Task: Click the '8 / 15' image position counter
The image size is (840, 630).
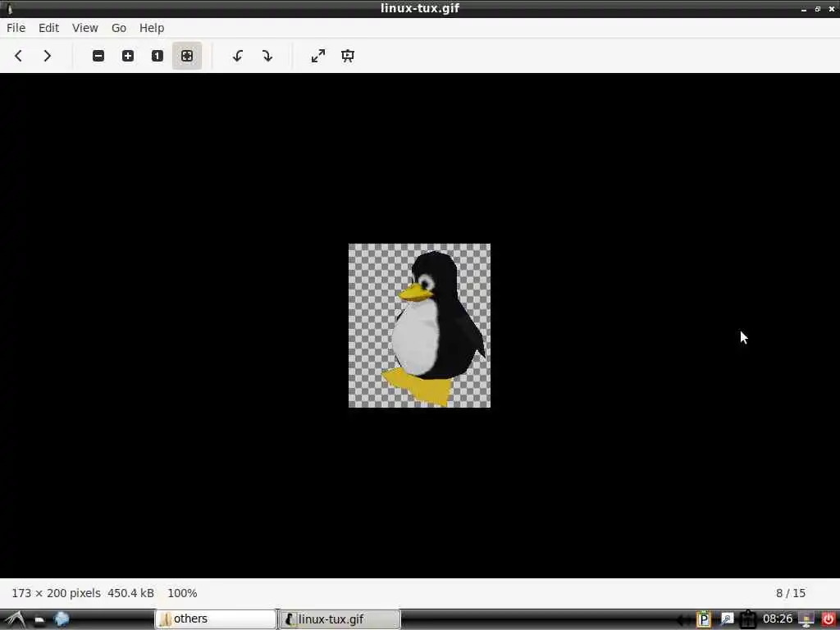Action: [791, 593]
